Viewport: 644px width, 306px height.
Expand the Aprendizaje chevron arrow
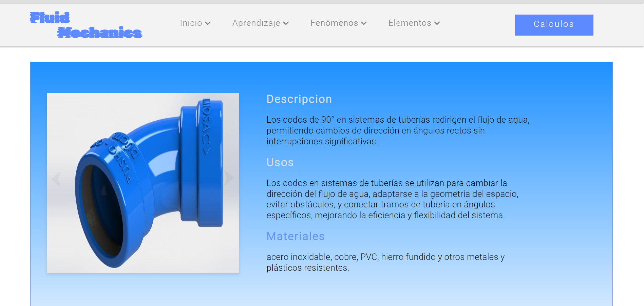coord(286,23)
